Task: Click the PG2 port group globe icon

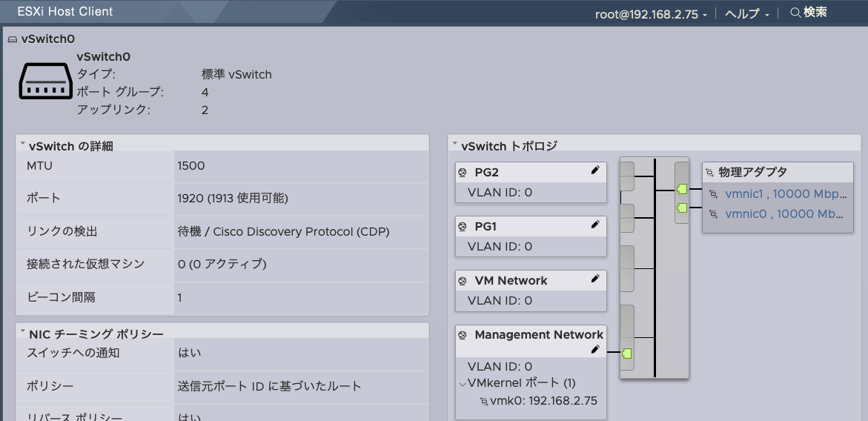Action: point(463,173)
